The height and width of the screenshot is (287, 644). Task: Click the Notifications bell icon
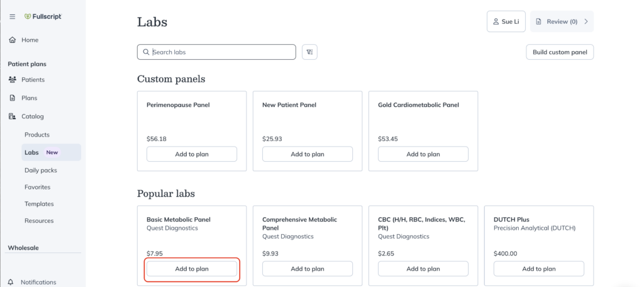[x=11, y=282]
